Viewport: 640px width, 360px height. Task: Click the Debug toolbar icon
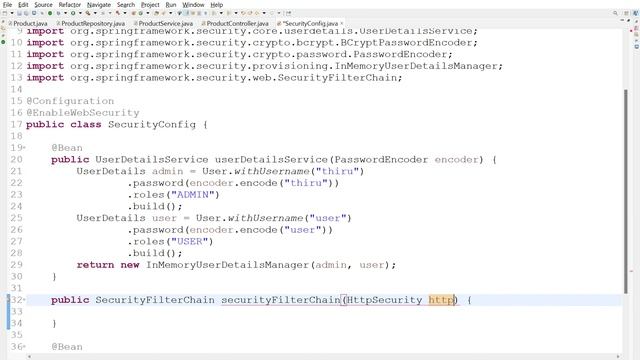(x=58, y=13)
